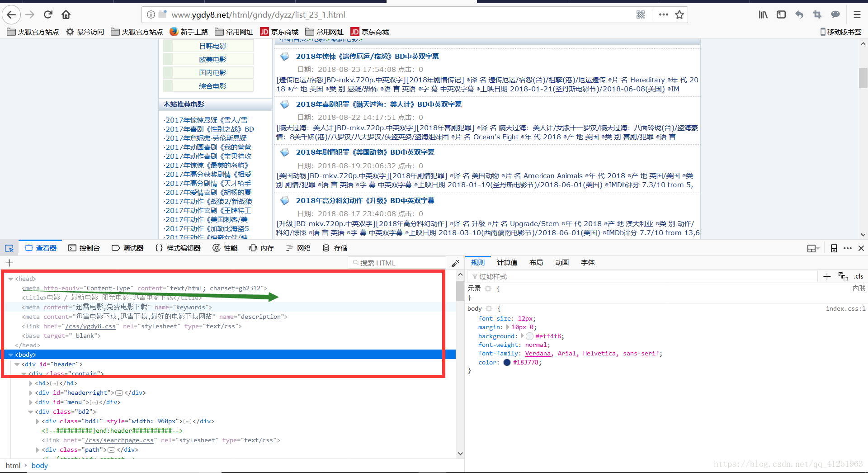This screenshot has width=868, height=473.
Task: Open the 网络 network tab
Action: [x=298, y=248]
